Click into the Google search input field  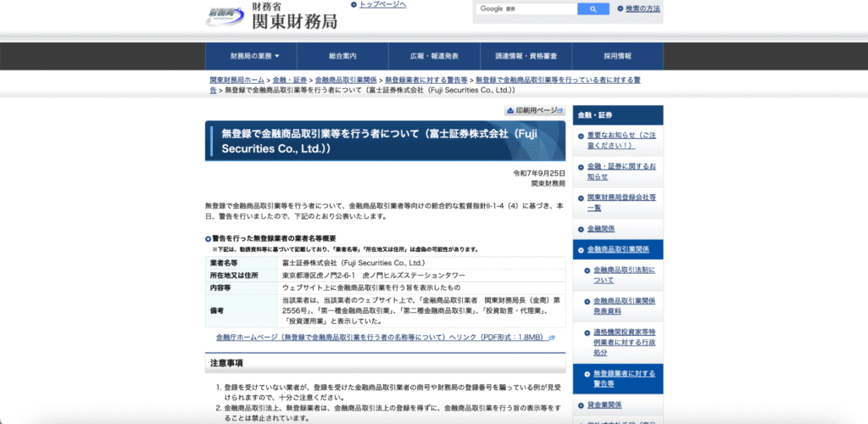click(526, 8)
